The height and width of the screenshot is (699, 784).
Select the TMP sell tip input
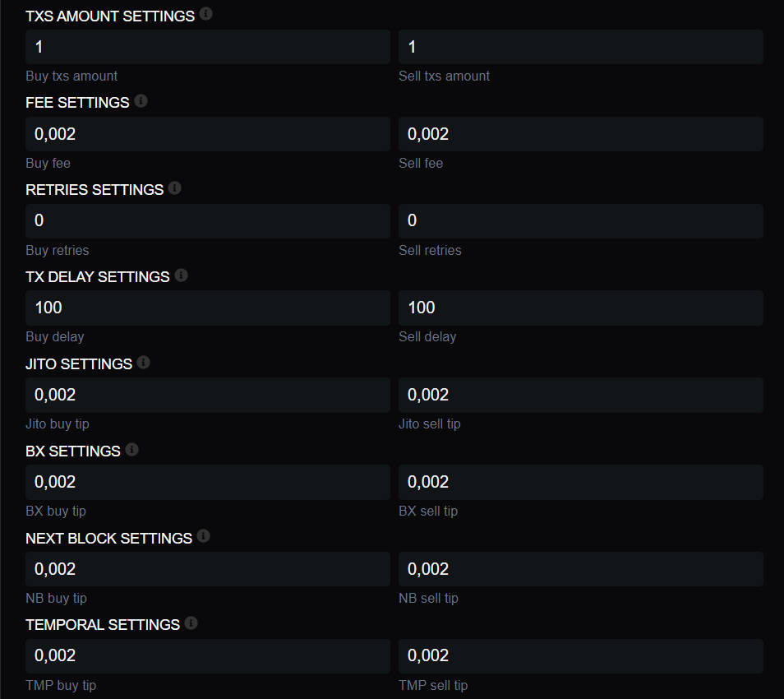point(581,655)
